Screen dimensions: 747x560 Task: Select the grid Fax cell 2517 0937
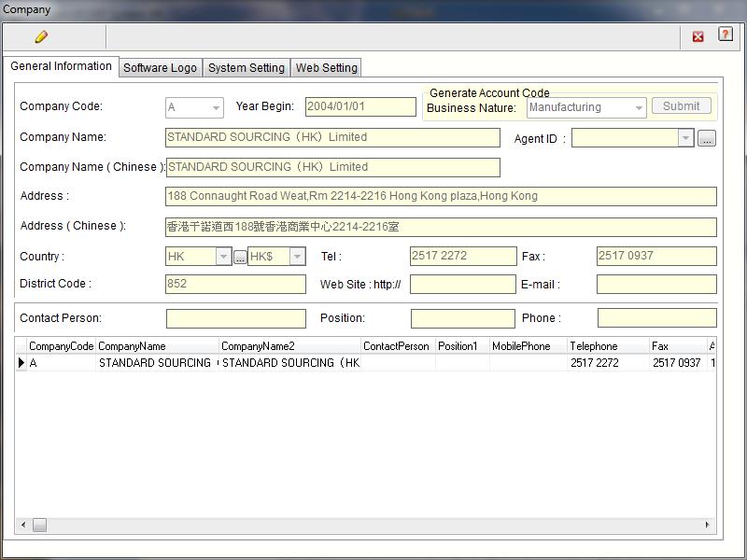click(678, 363)
